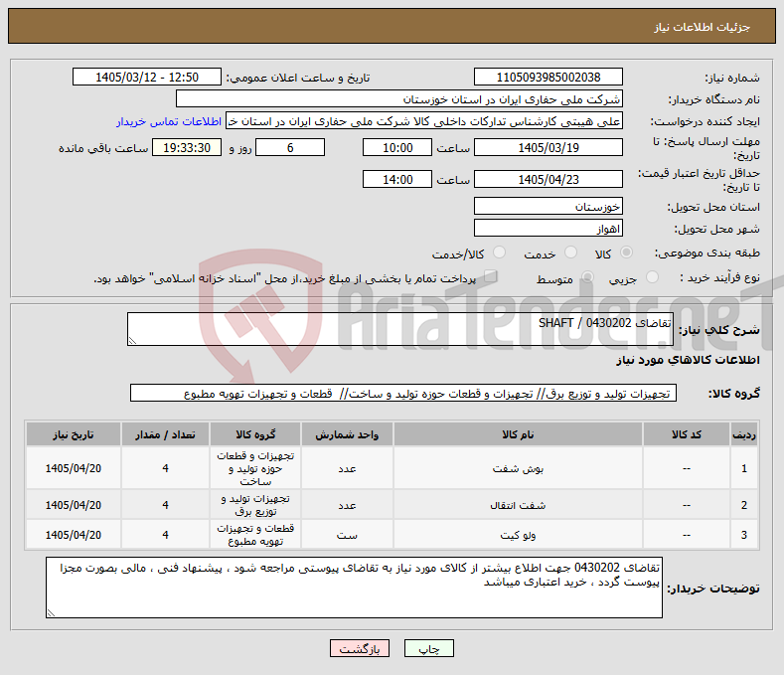Image resolution: width=784 pixels, height=675 pixels.
Task: Select the متوسط purchase type radio
Action: [587, 277]
